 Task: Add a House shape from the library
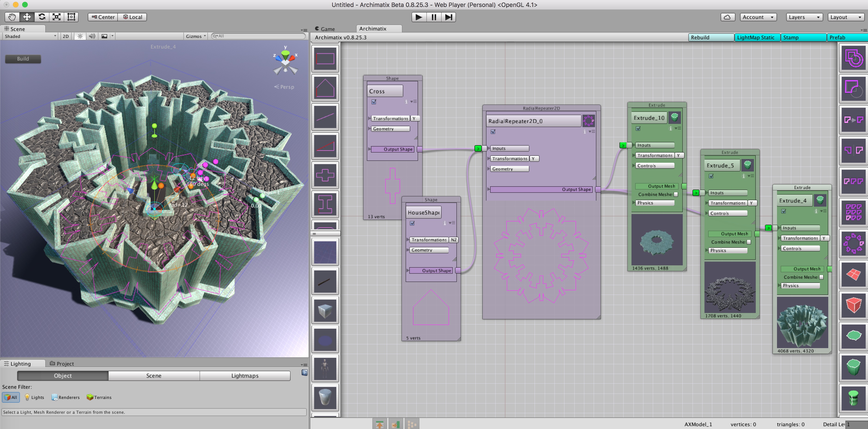pos(325,88)
